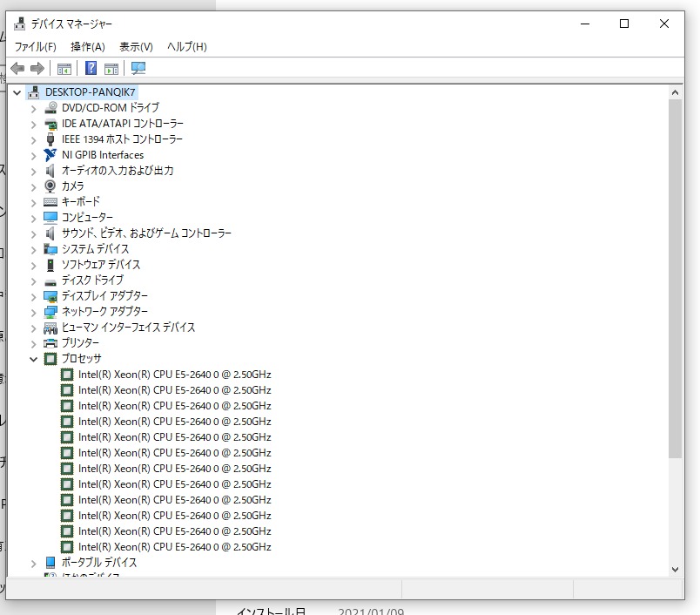Collapse the DESKTOP-PANQIK7 root node
Image resolution: width=700 pixels, height=615 pixels.
[x=17, y=93]
